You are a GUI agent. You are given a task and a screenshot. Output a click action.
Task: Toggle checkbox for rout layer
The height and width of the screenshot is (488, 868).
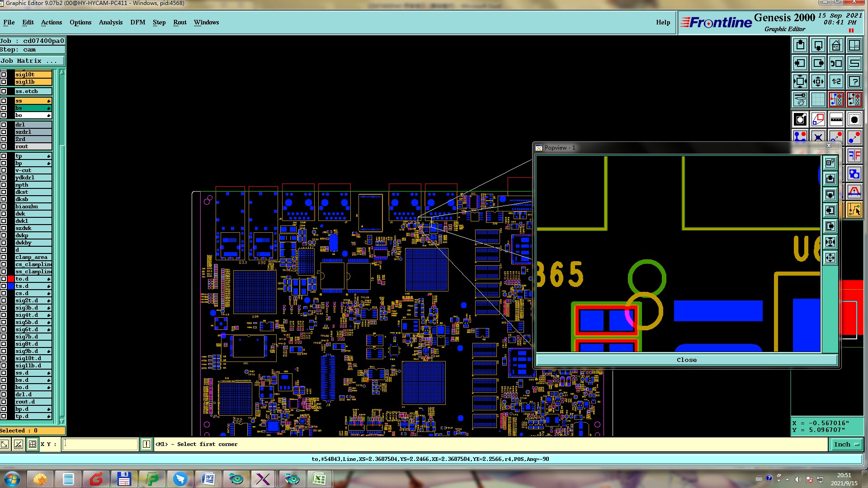[4, 146]
